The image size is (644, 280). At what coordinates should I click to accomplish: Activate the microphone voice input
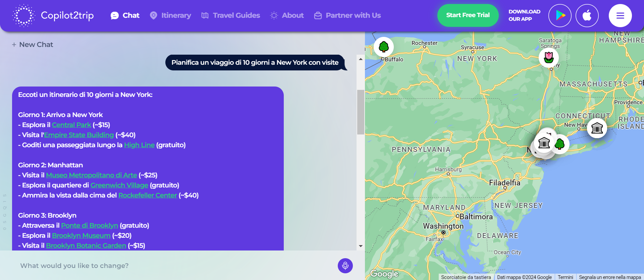click(x=345, y=266)
